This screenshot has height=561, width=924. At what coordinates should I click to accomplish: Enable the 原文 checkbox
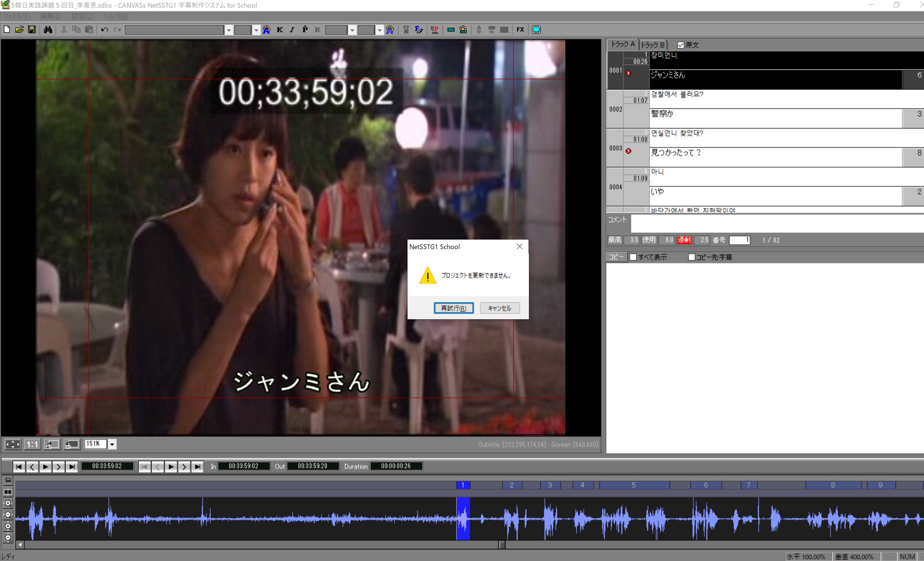(681, 45)
